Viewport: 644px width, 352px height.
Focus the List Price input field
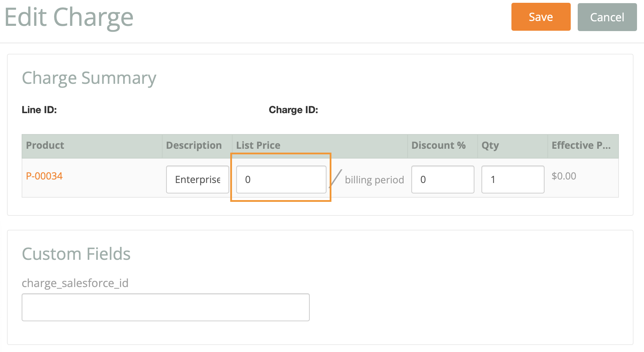point(281,179)
